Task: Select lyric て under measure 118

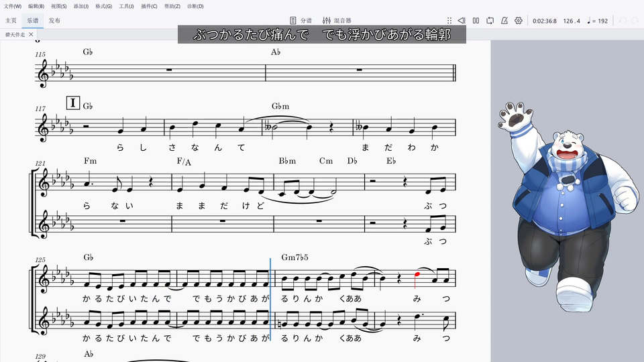Action: (241, 147)
